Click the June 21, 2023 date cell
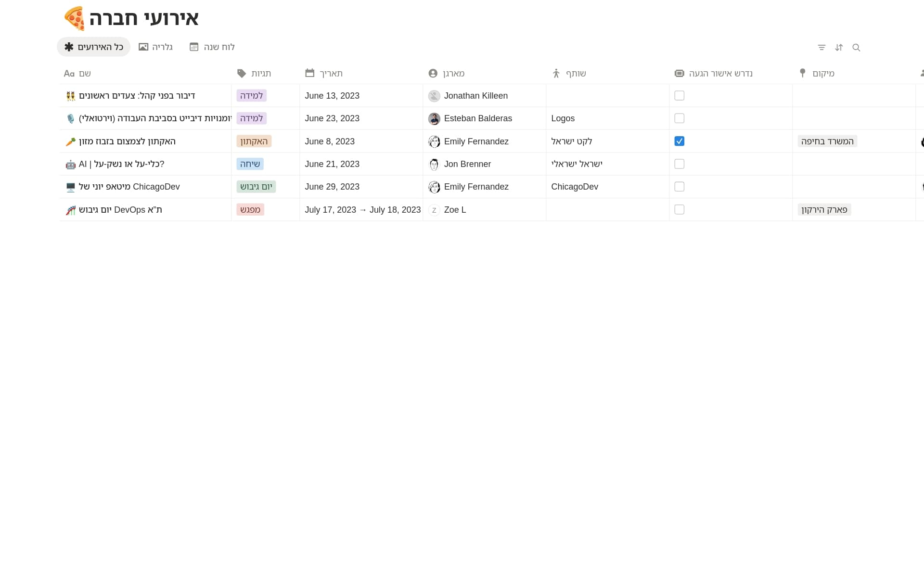924x577 pixels. point(332,164)
